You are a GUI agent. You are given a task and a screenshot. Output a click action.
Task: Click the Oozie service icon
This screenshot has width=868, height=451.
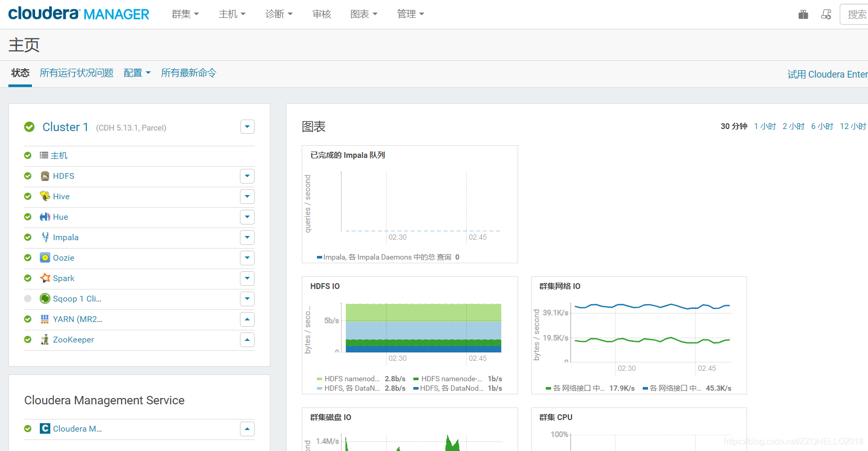(x=45, y=257)
